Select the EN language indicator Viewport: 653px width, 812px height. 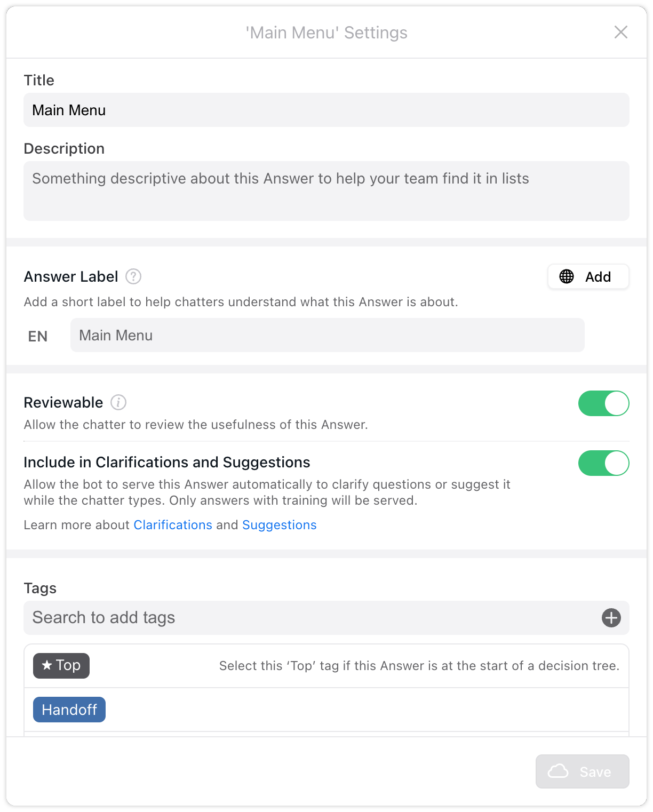[x=37, y=336]
